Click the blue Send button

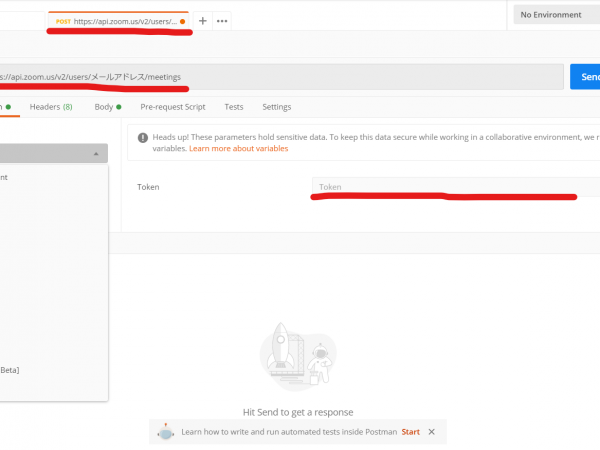tap(585, 77)
